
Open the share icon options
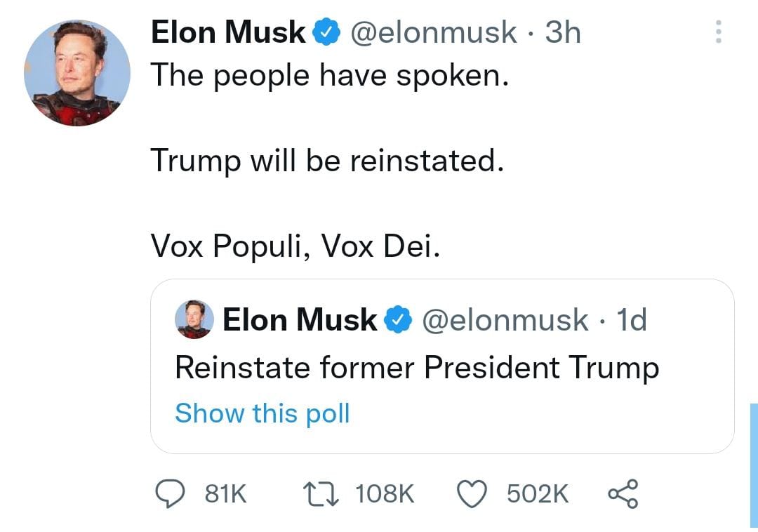pos(623,494)
